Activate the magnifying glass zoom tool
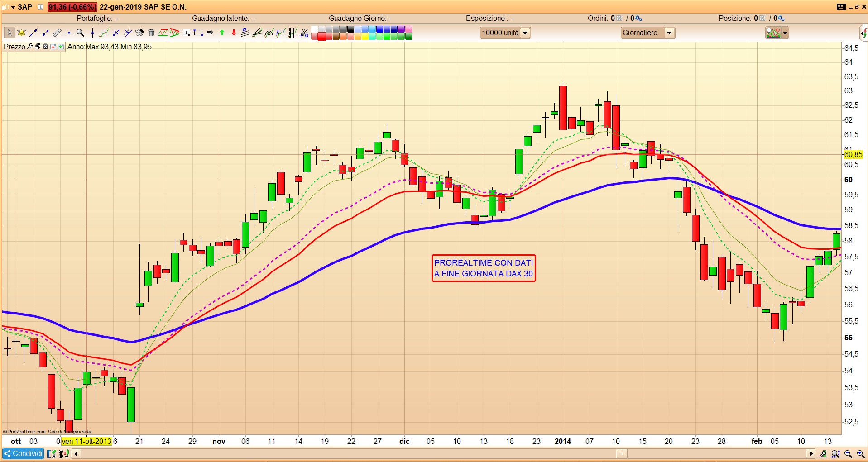The width and height of the screenshot is (868, 462). click(81, 33)
